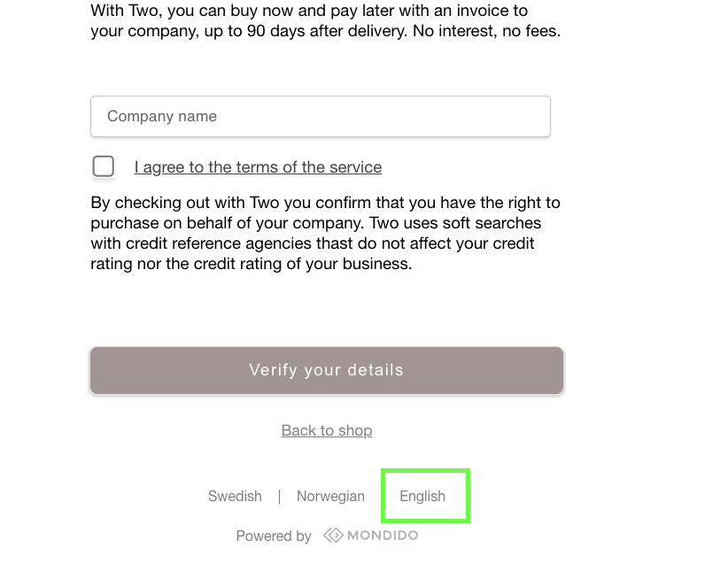This screenshot has height=579, width=728.
Task: Select the highlighted English language option
Action: [x=422, y=496]
